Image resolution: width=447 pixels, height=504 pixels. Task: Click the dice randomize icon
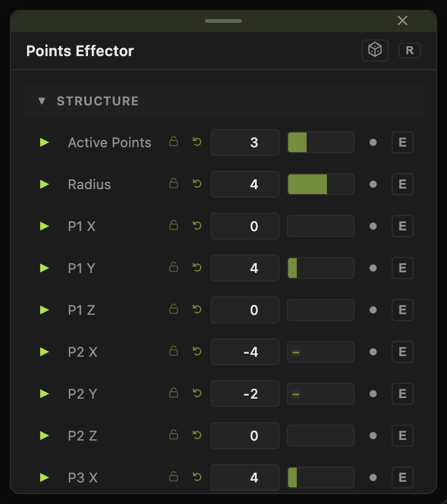(375, 50)
